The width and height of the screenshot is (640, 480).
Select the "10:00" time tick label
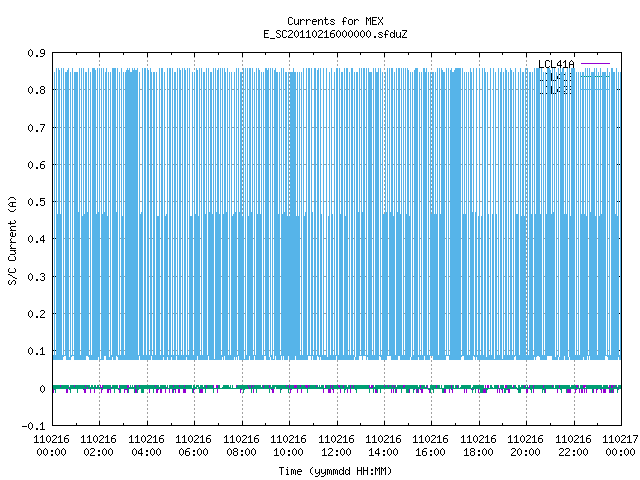288,452
